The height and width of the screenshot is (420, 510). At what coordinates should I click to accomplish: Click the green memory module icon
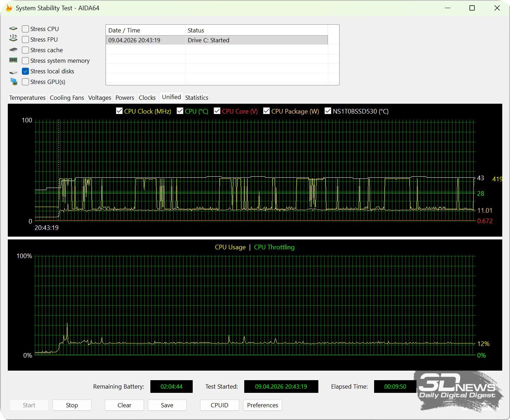(13, 60)
